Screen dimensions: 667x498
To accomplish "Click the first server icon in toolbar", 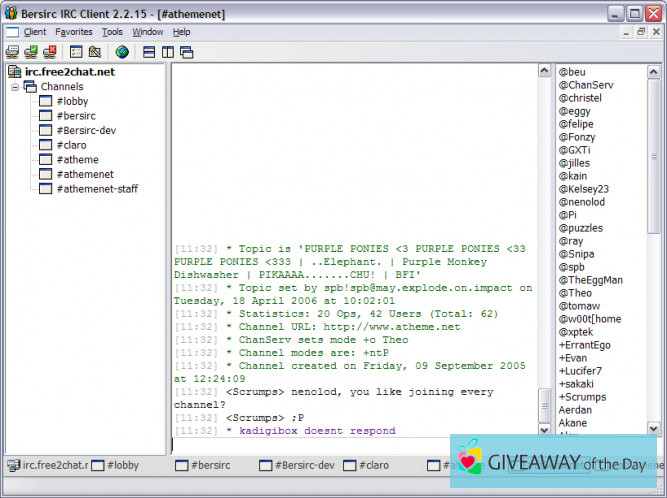I will (12, 51).
